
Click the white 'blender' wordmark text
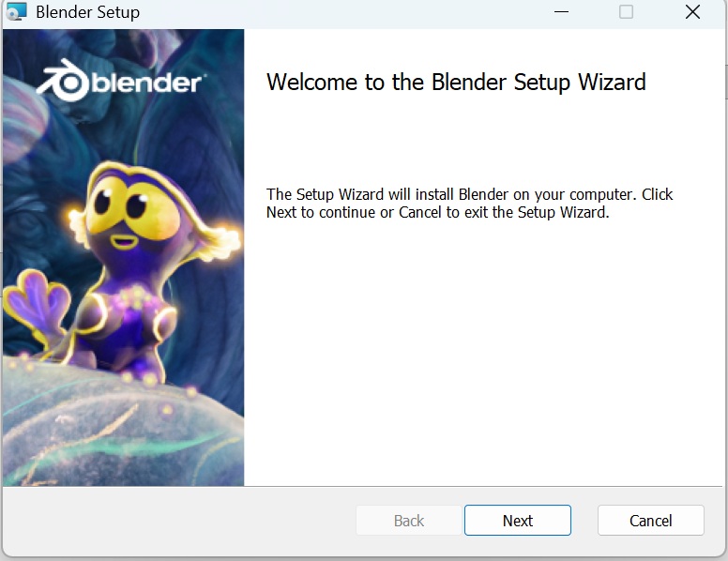pyautogui.click(x=148, y=83)
